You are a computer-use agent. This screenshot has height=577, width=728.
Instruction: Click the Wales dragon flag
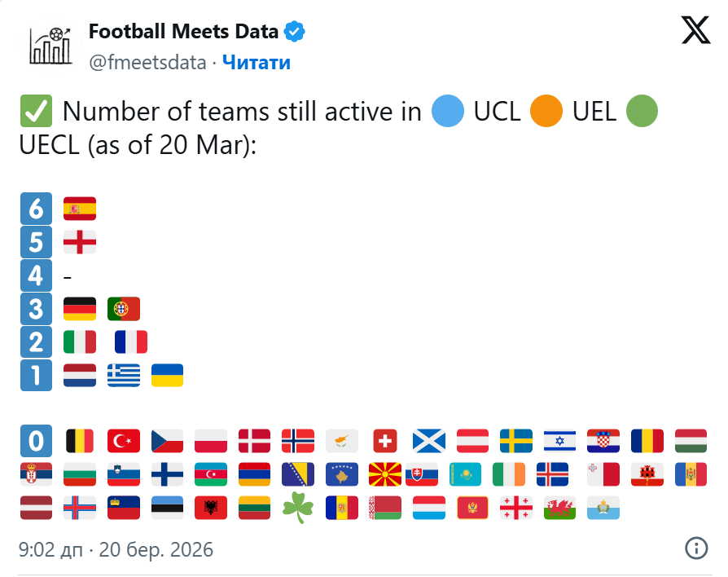coord(560,508)
